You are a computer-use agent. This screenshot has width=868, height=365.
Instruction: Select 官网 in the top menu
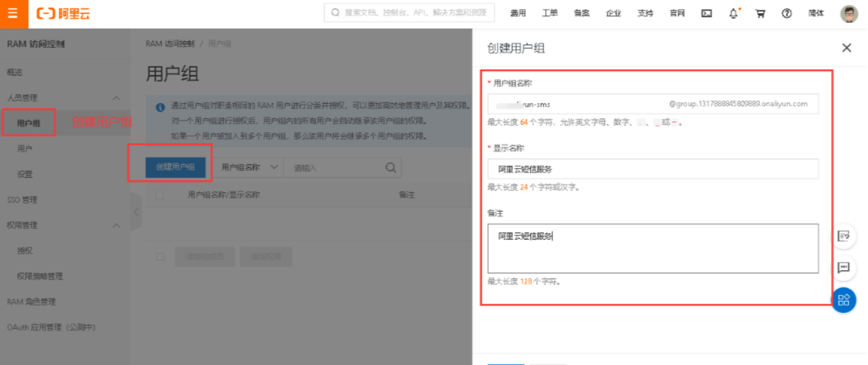pos(677,13)
